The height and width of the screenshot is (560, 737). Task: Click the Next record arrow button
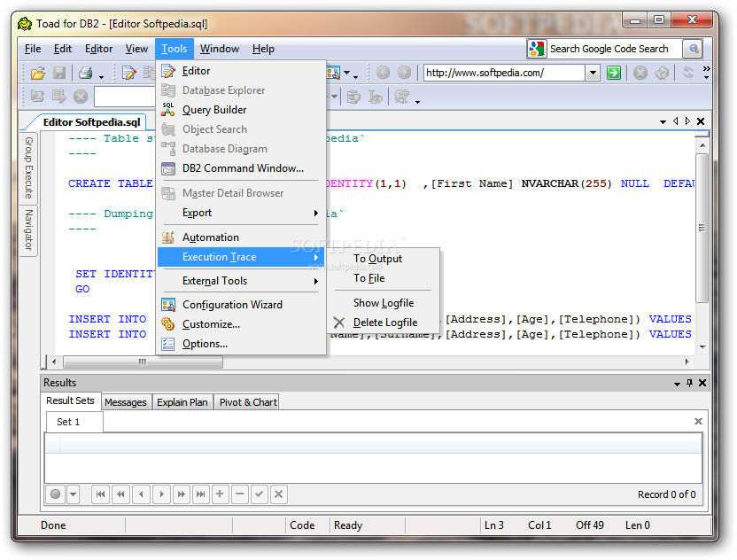(162, 494)
